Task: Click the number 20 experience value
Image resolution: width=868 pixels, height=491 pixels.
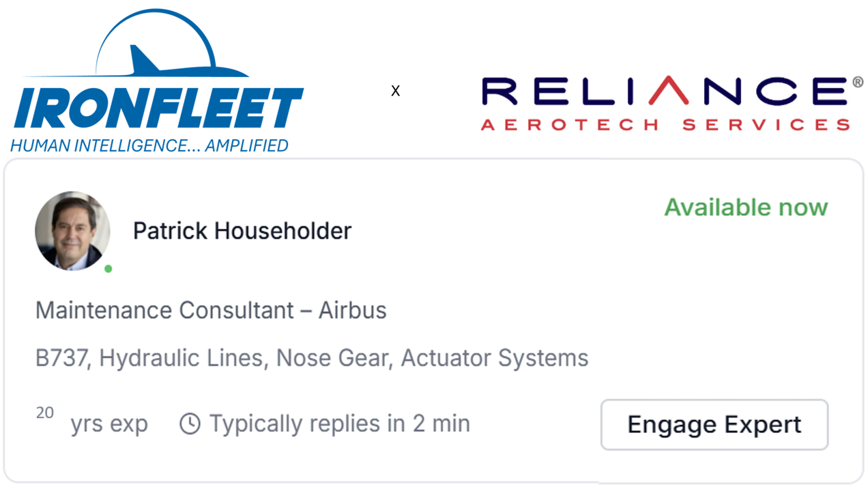Action: tap(45, 413)
